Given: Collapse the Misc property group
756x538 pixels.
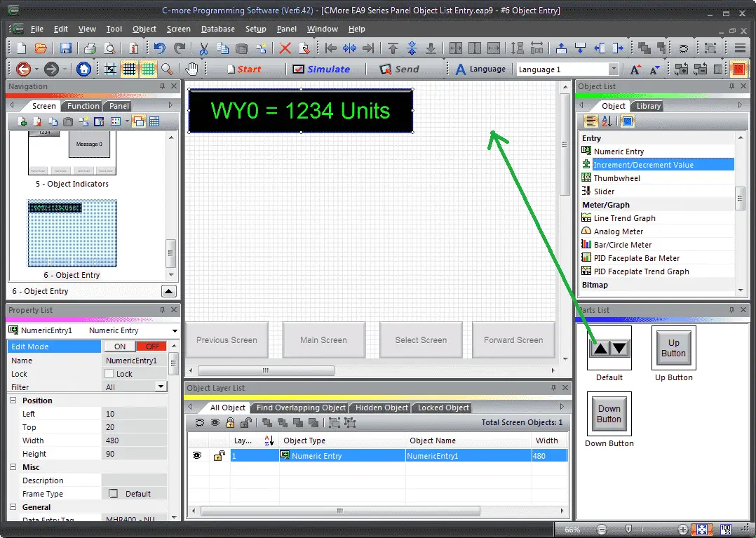Looking at the screenshot, I should click(x=13, y=466).
